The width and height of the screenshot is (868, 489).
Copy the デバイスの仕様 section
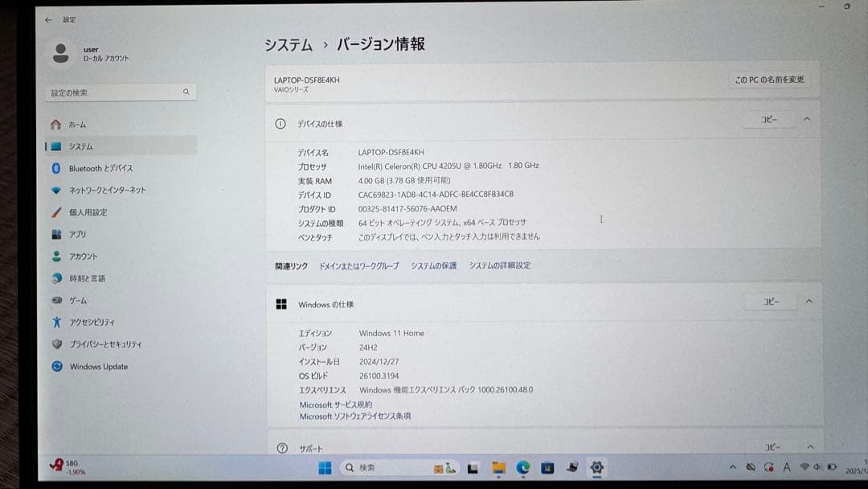pos(768,120)
